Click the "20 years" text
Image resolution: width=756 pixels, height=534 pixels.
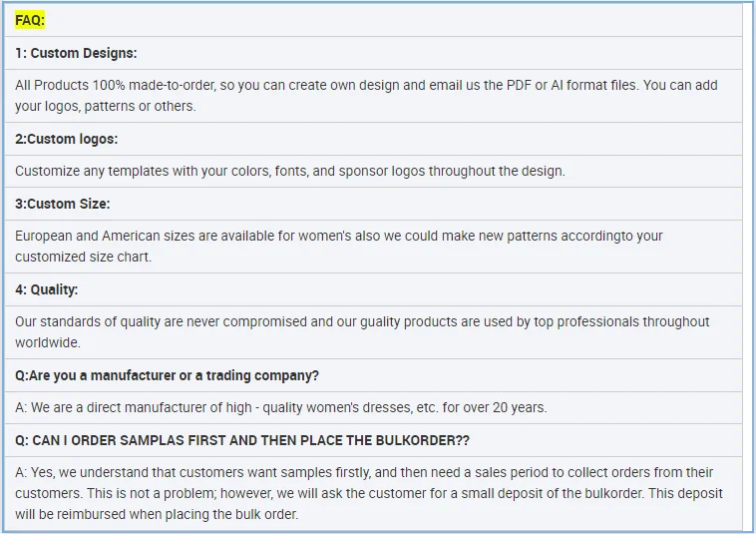pos(519,407)
